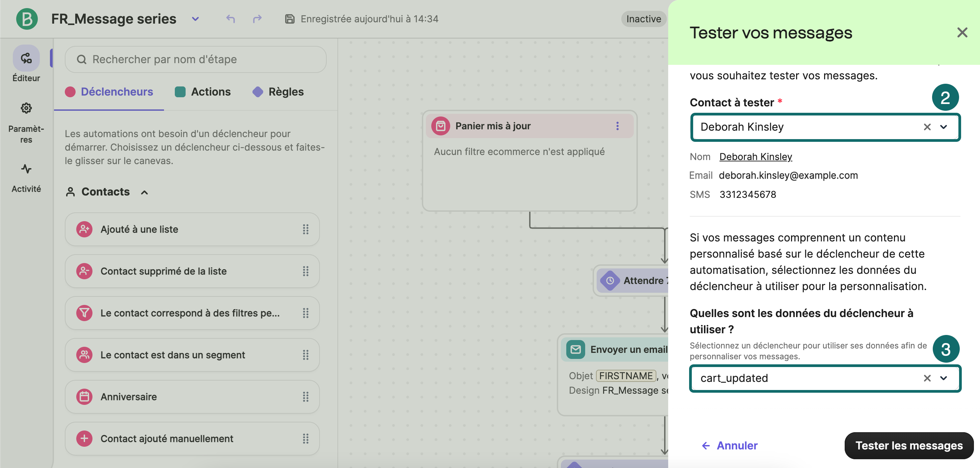Click drag handle of Anniversaire trigger

point(305,397)
